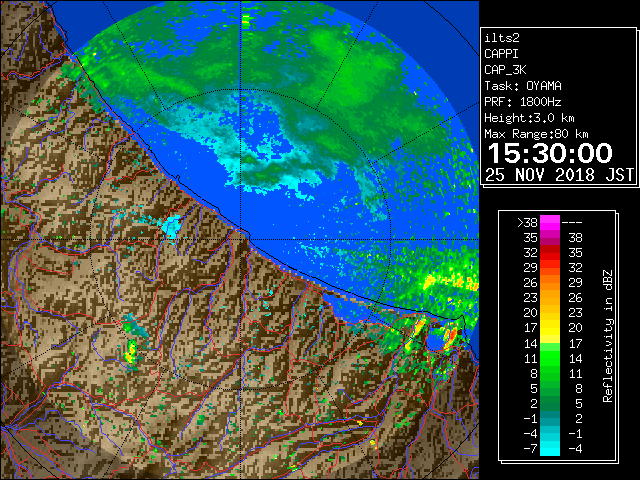The height and width of the screenshot is (480, 640).
Task: Click the red-orange echo cell near the eastern coast
Action: (450, 336)
